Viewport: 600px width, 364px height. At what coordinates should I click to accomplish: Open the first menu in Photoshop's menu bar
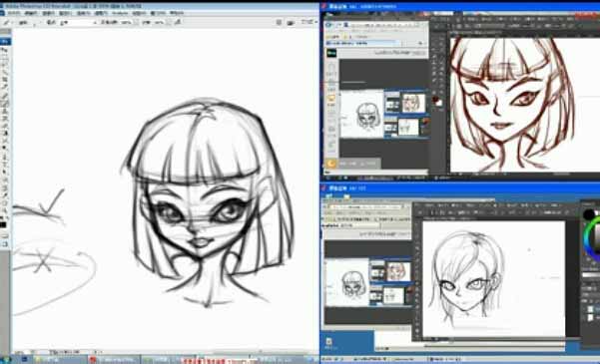click(14, 13)
